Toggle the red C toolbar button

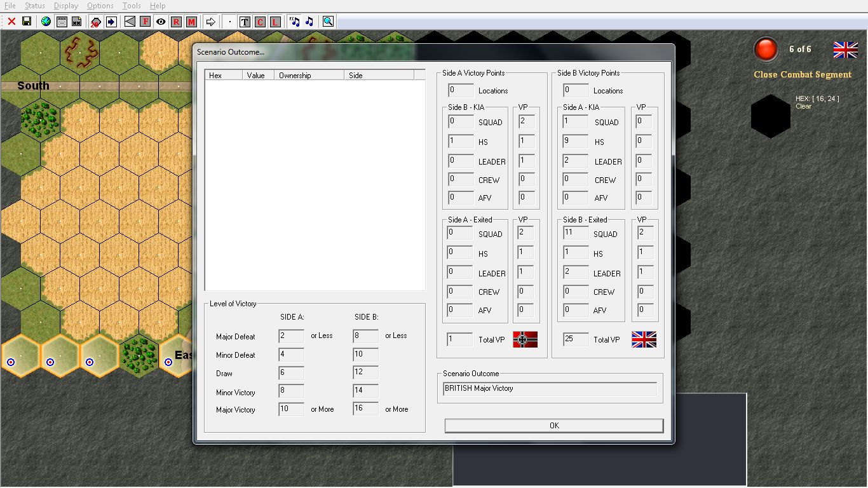260,22
